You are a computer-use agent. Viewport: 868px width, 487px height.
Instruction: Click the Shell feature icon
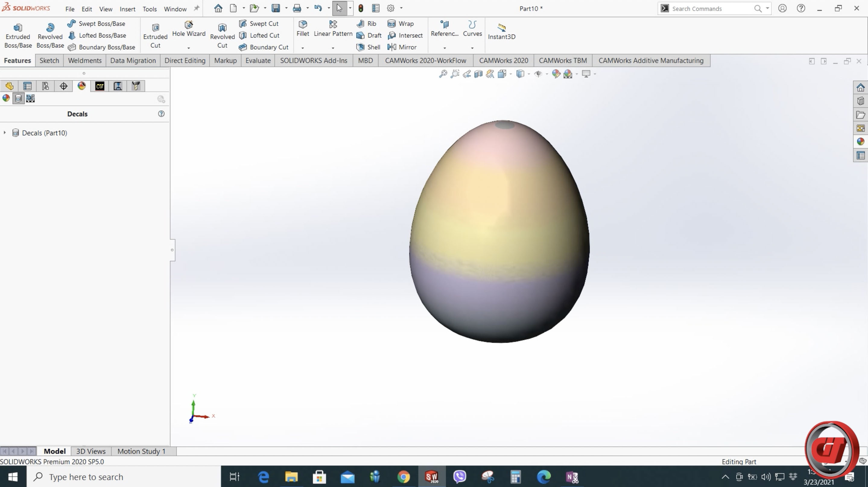pyautogui.click(x=360, y=47)
